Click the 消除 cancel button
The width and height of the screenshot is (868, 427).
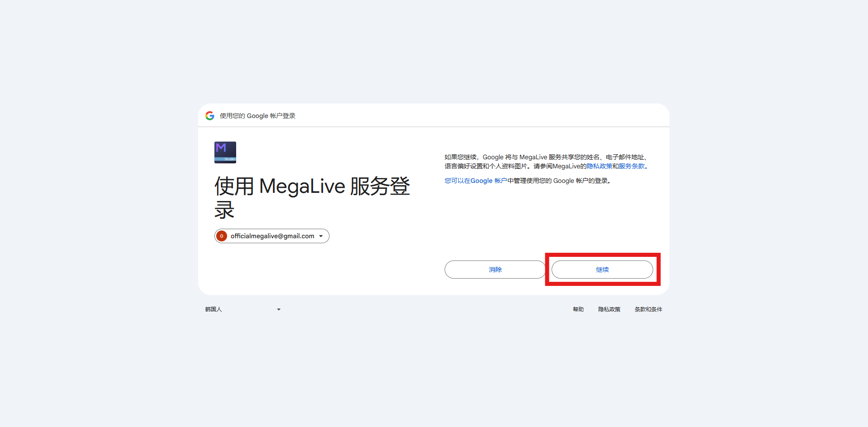click(x=495, y=270)
